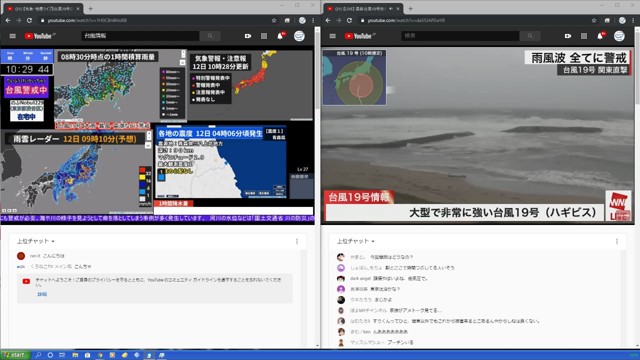
Task: Select the typhoon live tab in right browser
Action: coord(362,9)
